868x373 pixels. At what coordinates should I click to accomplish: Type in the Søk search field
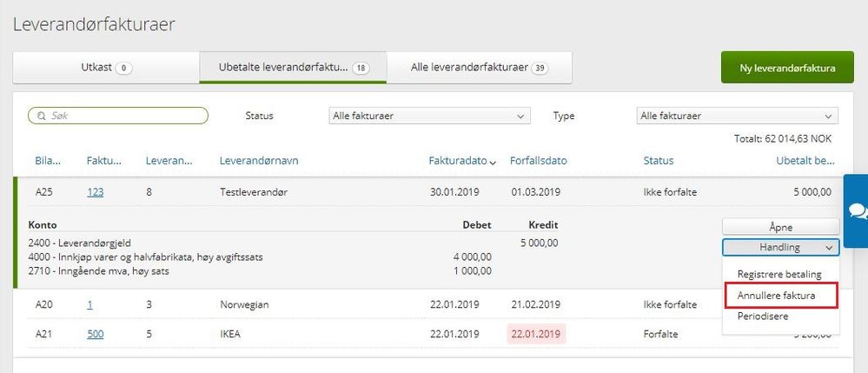tap(126, 116)
